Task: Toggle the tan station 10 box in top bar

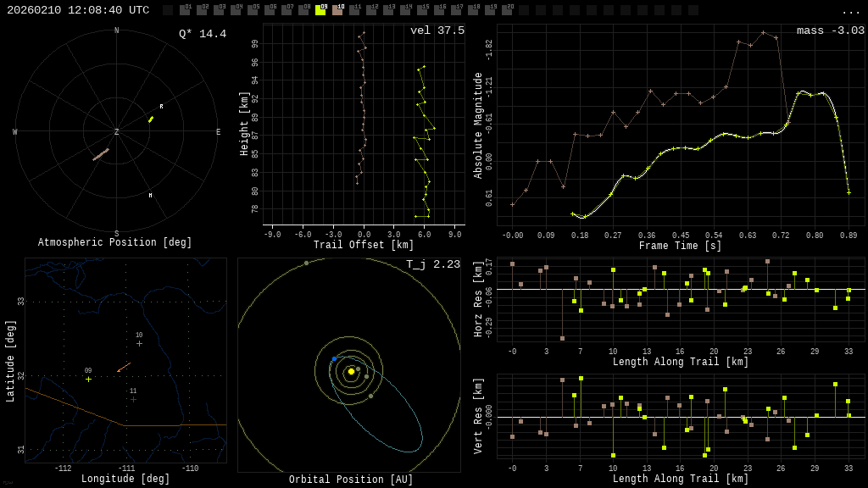Action: [x=337, y=10]
